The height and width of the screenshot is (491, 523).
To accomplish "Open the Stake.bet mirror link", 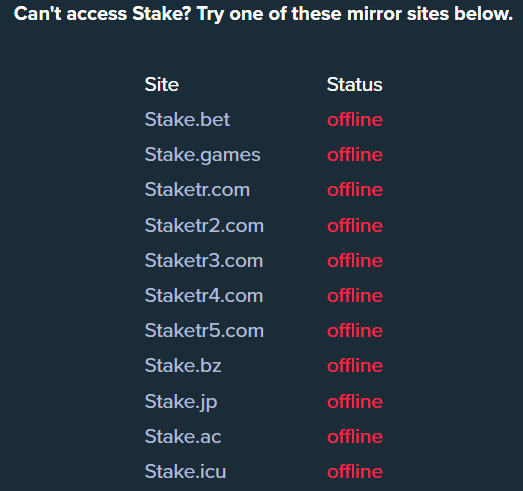I will 187,119.
